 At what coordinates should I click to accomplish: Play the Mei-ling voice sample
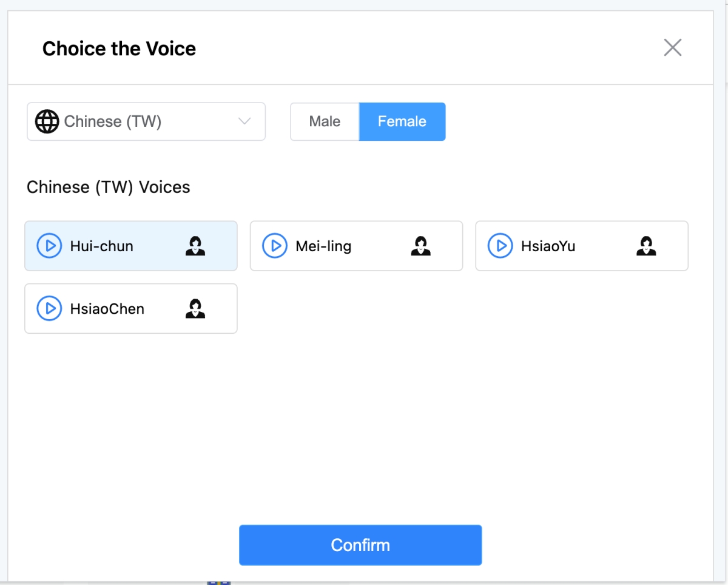pyautogui.click(x=275, y=246)
